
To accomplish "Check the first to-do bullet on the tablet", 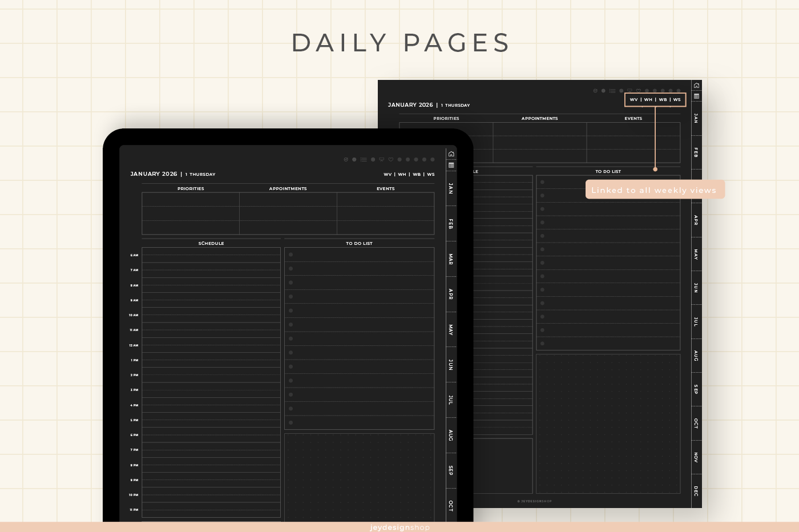I will pos(291,255).
